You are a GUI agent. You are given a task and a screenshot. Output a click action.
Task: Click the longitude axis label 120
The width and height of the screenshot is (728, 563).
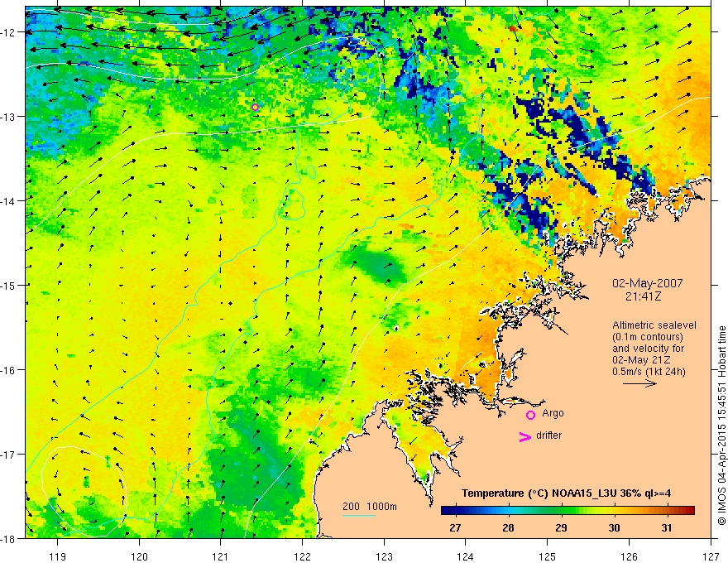pyautogui.click(x=139, y=556)
